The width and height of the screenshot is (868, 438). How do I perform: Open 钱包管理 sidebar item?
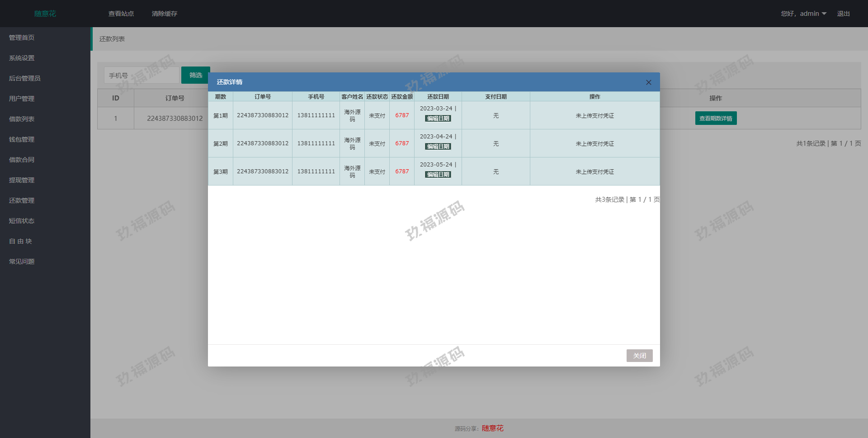pos(22,139)
